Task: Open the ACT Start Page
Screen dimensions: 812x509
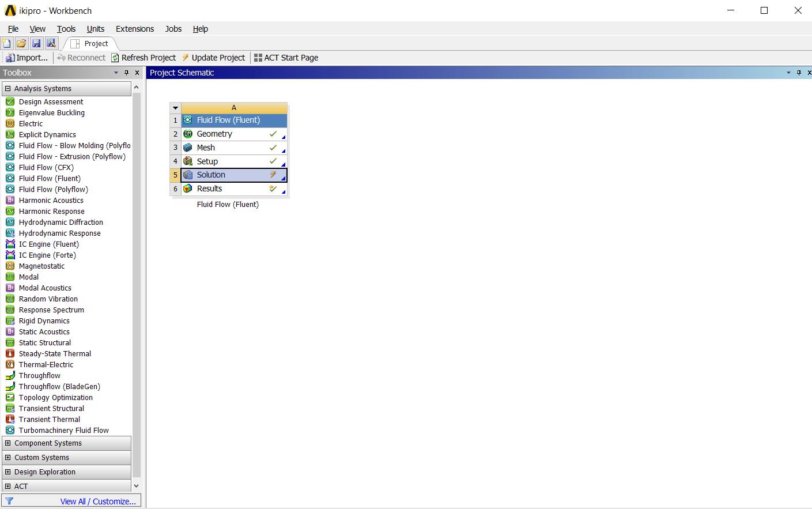Action: point(286,58)
